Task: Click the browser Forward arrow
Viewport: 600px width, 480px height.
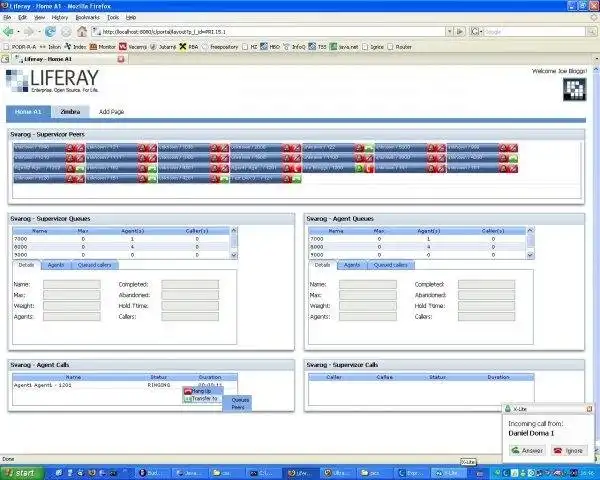Action: (29, 32)
